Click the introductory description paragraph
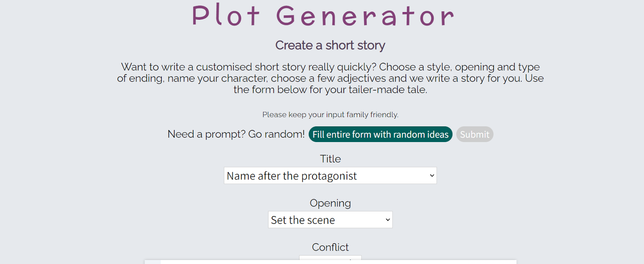This screenshot has width=644, height=264. click(330, 72)
